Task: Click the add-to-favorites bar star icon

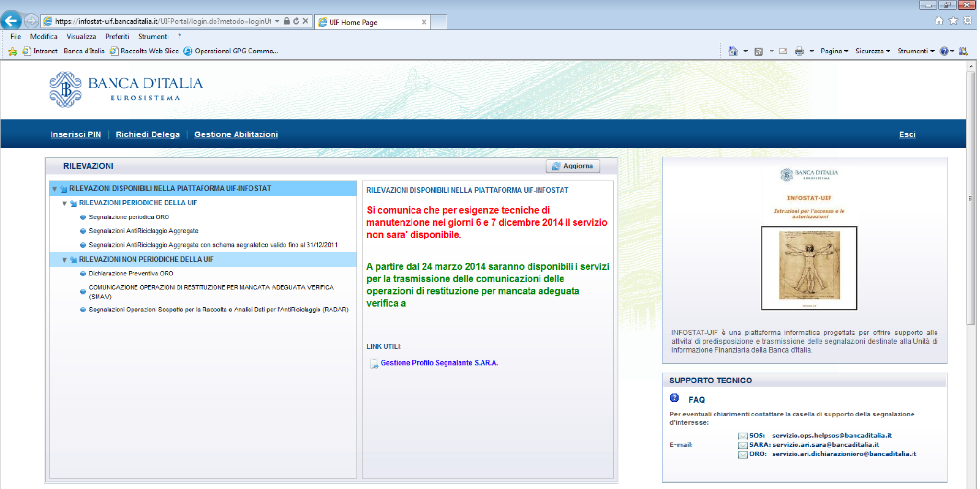Action: click(x=12, y=51)
